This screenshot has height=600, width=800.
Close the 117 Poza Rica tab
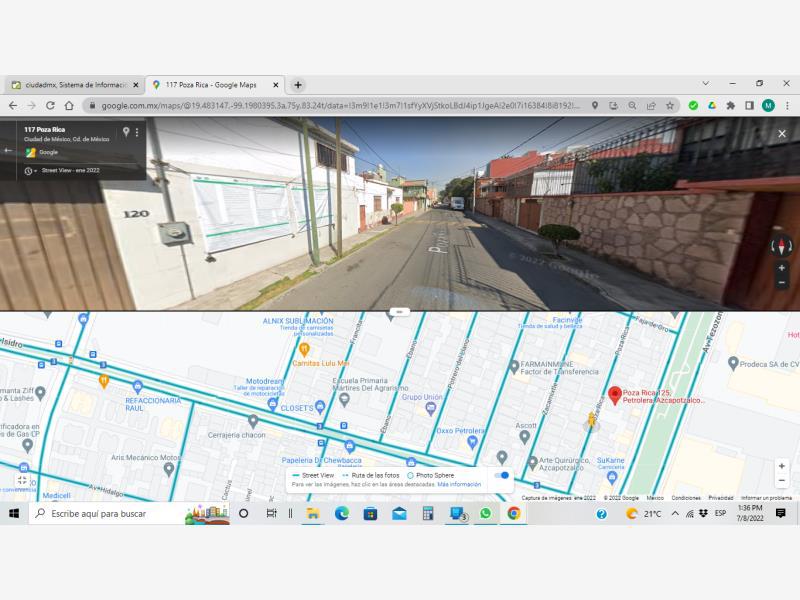pyautogui.click(x=276, y=85)
